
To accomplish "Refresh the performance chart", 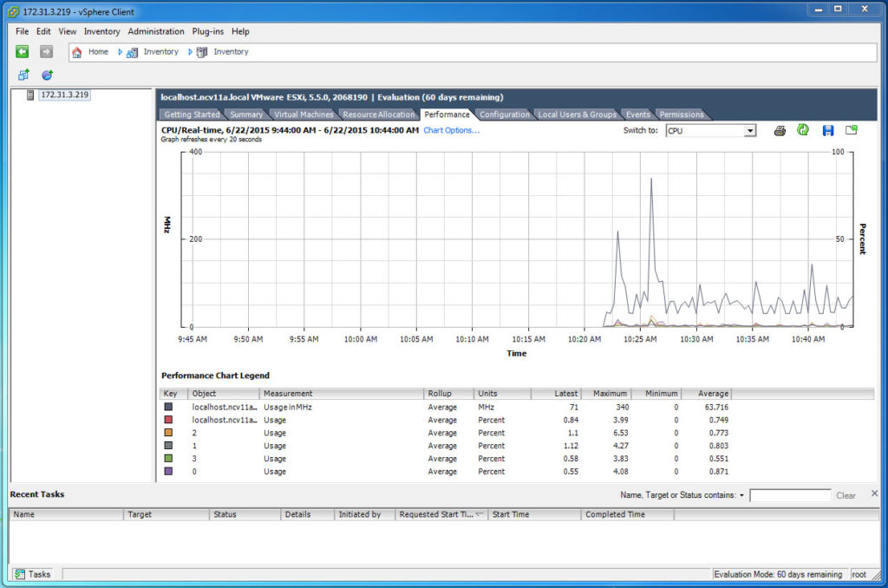I will coord(803,130).
